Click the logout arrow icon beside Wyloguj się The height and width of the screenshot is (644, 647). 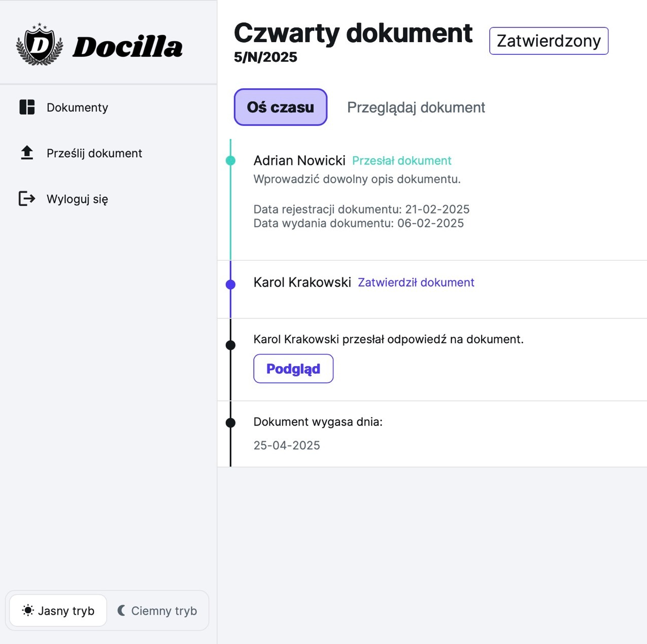tap(26, 199)
